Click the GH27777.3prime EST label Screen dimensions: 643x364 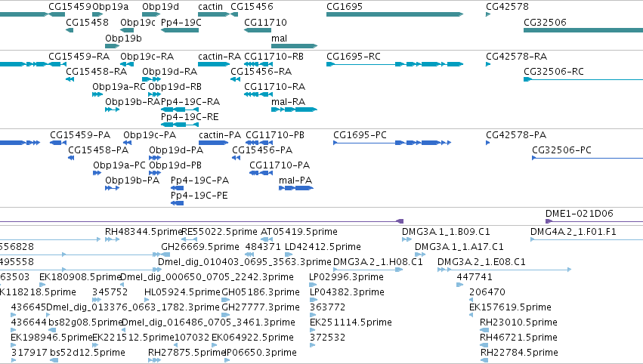tap(261, 307)
